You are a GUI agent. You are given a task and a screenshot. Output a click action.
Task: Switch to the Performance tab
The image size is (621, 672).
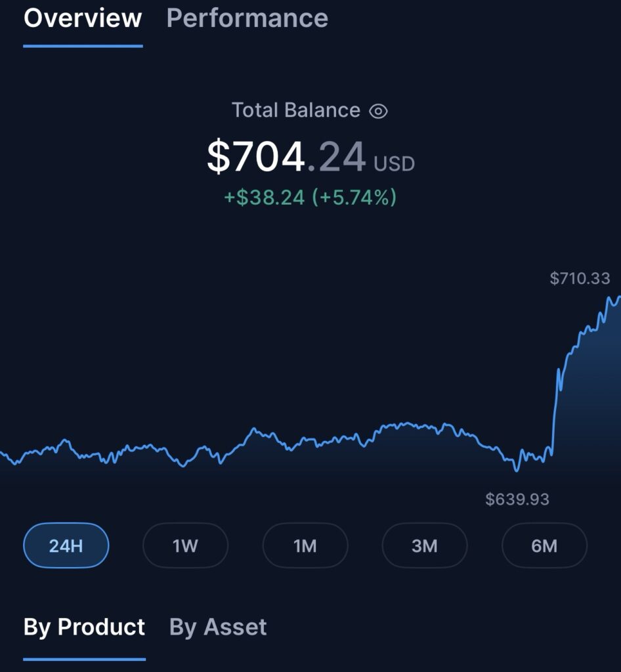click(247, 18)
